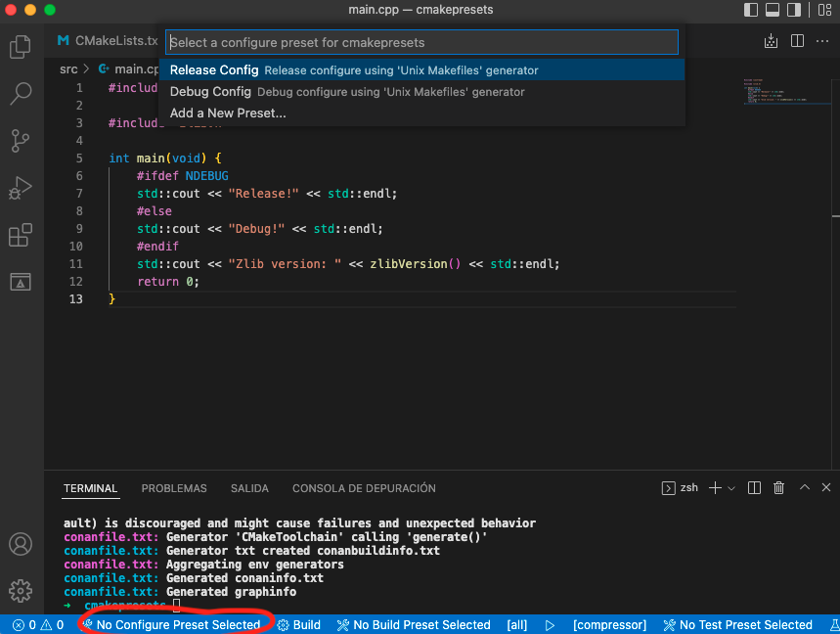
Task: Click the "Release!" string on line 7
Action: pos(264,194)
